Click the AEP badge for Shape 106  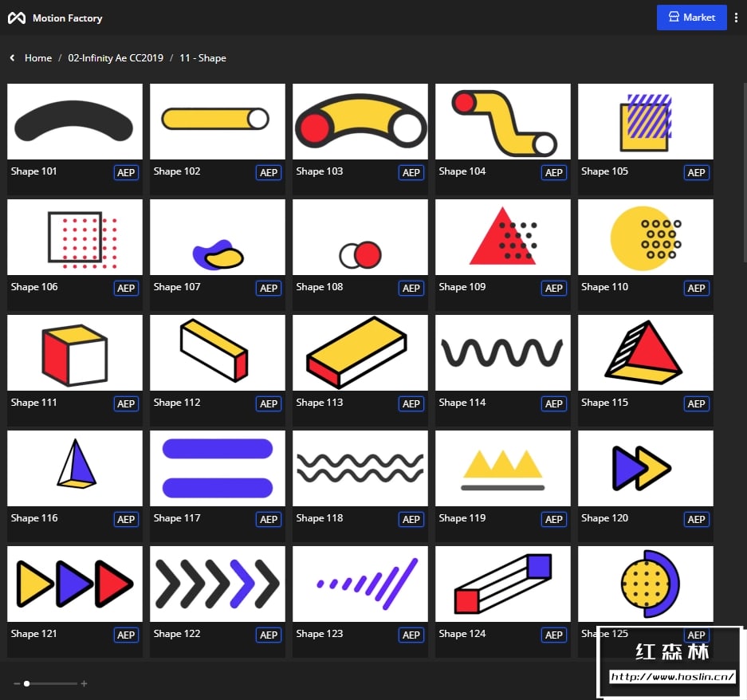(x=126, y=289)
